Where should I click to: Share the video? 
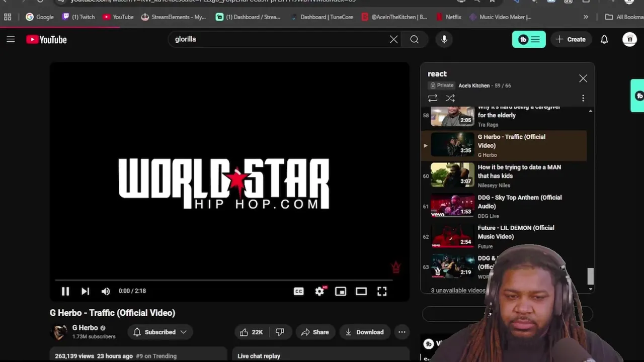pyautogui.click(x=315, y=332)
